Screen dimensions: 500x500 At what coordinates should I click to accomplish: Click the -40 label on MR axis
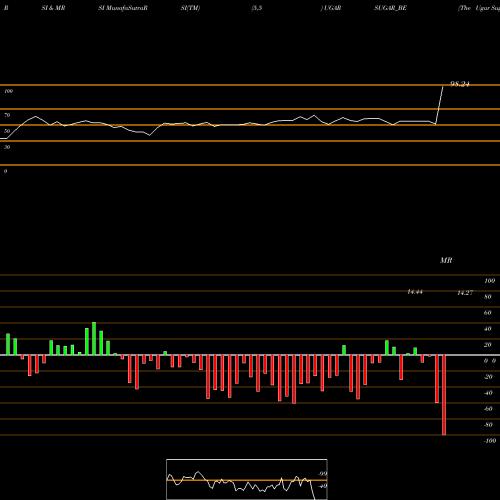coord(488,393)
